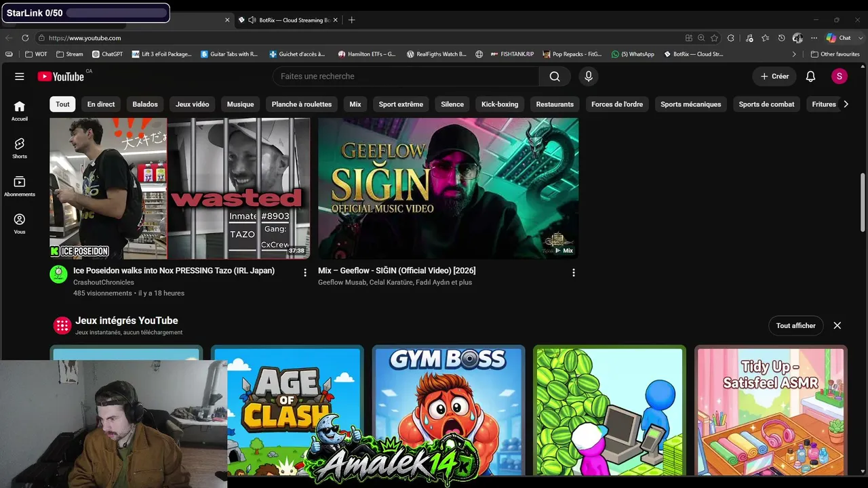Open YouTube notifications bell
Image resolution: width=868 pixels, height=488 pixels.
pyautogui.click(x=810, y=77)
